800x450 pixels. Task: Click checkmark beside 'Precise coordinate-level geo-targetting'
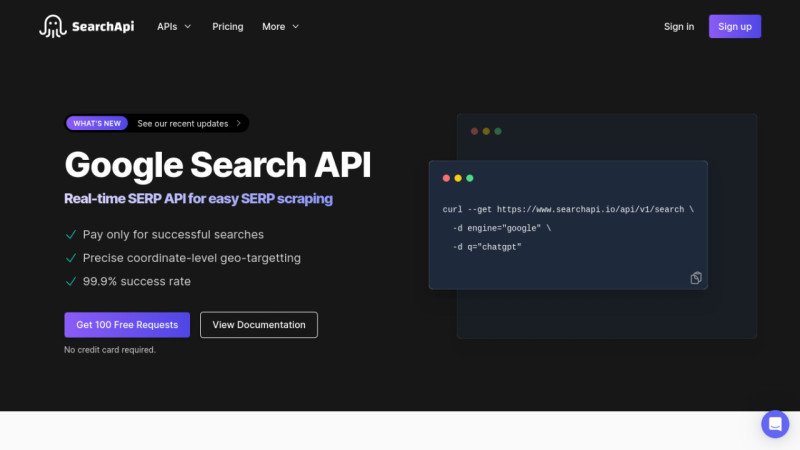pos(71,258)
